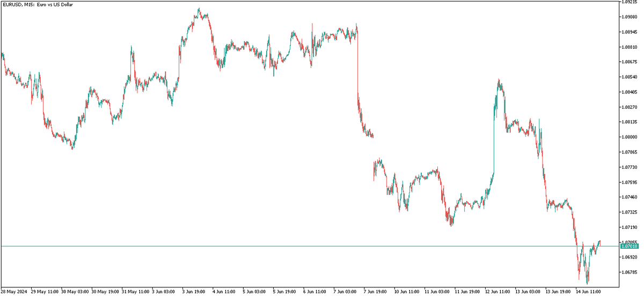Viewport: 644px width, 297px height.
Task: Click the 1.08945 price axis label
Action: point(630,32)
